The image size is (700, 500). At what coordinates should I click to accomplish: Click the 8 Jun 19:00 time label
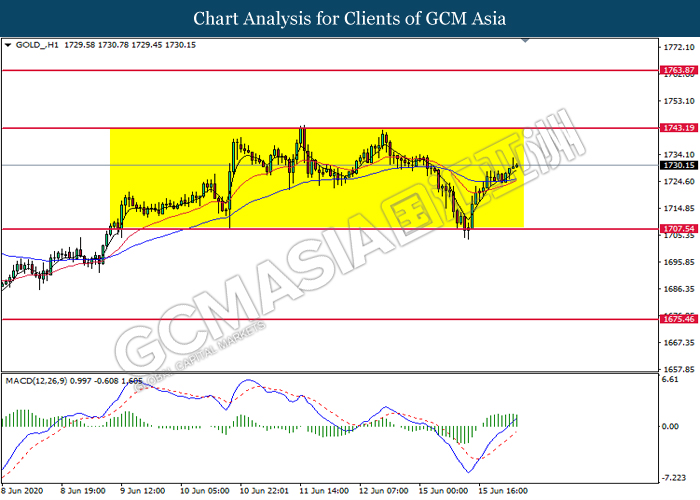pos(83,491)
